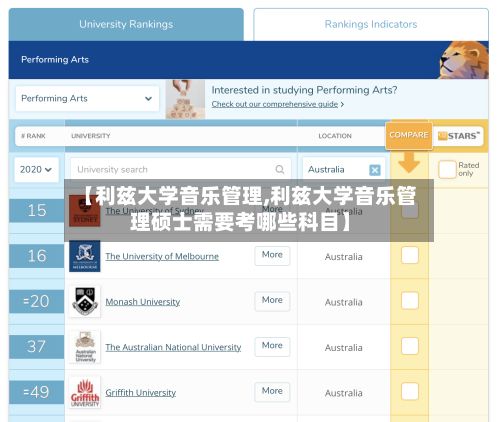Focus the University search field
The height and width of the screenshot is (422, 500).
[x=180, y=170]
